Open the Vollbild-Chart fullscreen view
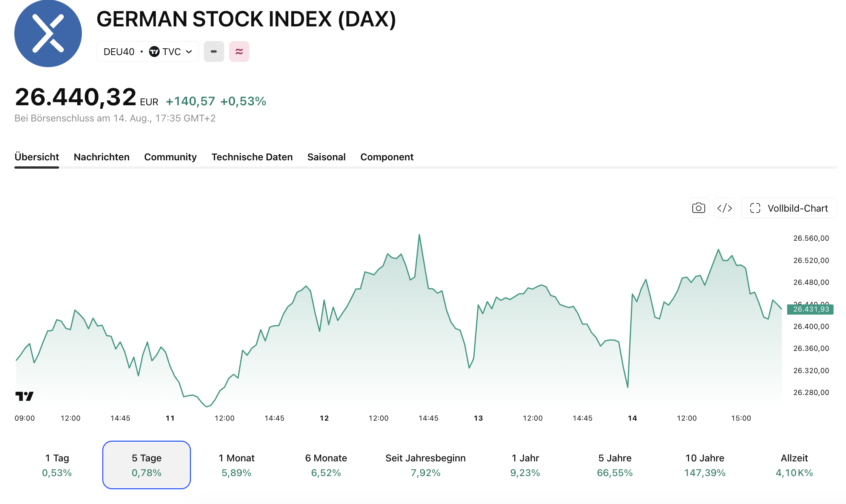This screenshot has width=846, height=504. coord(789,208)
